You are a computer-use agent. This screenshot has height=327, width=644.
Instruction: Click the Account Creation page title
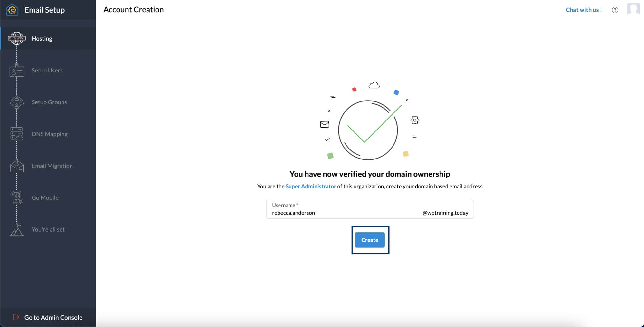pyautogui.click(x=133, y=9)
